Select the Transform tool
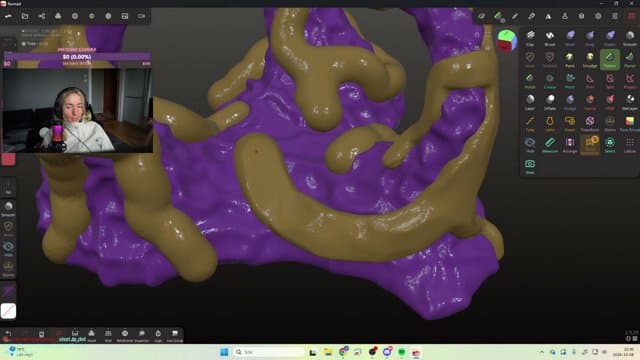Screen dimensions: 640x360 [590, 123]
